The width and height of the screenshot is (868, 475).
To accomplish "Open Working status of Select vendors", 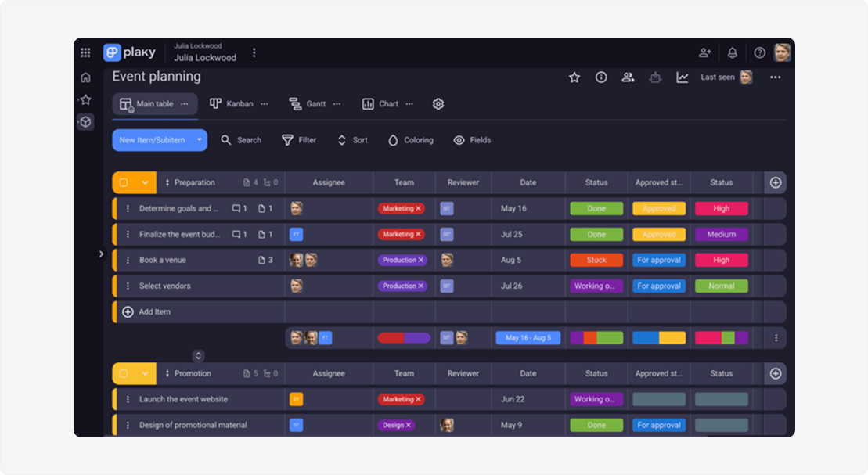I will [x=596, y=286].
